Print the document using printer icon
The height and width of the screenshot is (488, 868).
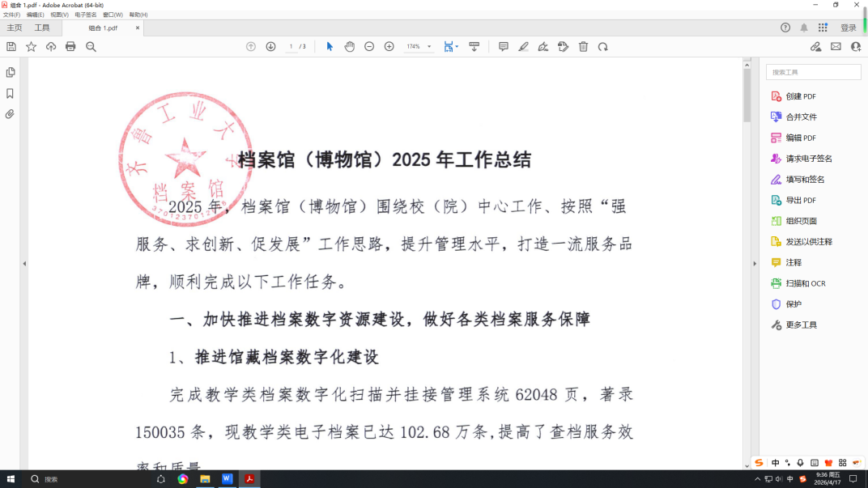pyautogui.click(x=70, y=47)
